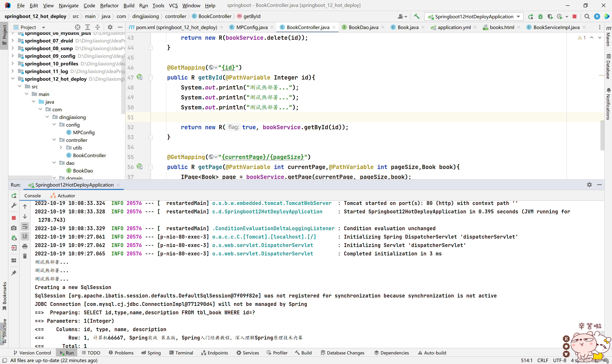Close the pom.xml editor tab

click(221, 27)
